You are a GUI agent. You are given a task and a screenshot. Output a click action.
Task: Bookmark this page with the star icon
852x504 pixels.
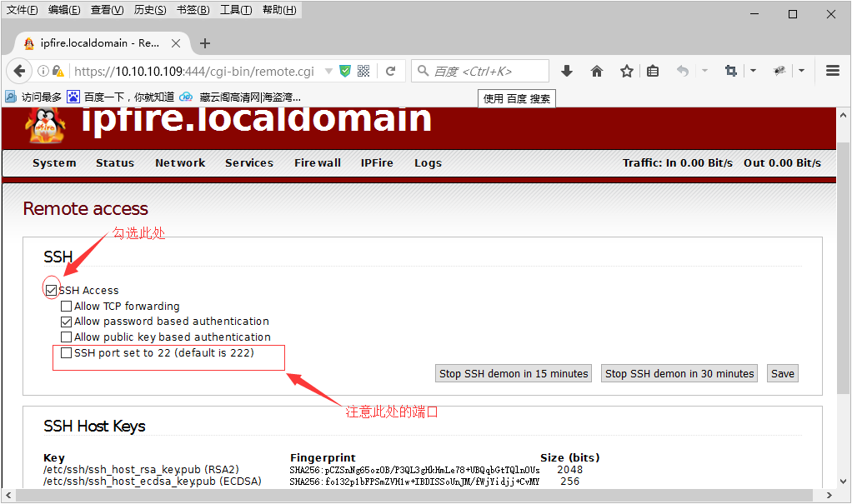(x=627, y=71)
